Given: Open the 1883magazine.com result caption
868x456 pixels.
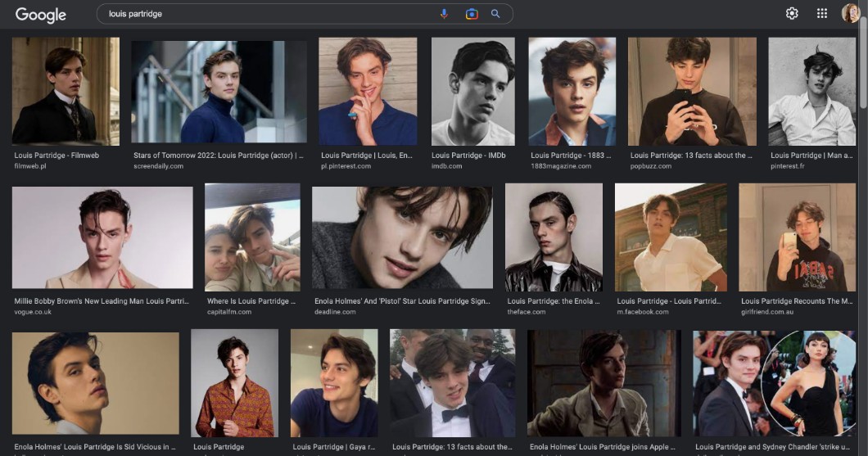Looking at the screenshot, I should pyautogui.click(x=567, y=155).
